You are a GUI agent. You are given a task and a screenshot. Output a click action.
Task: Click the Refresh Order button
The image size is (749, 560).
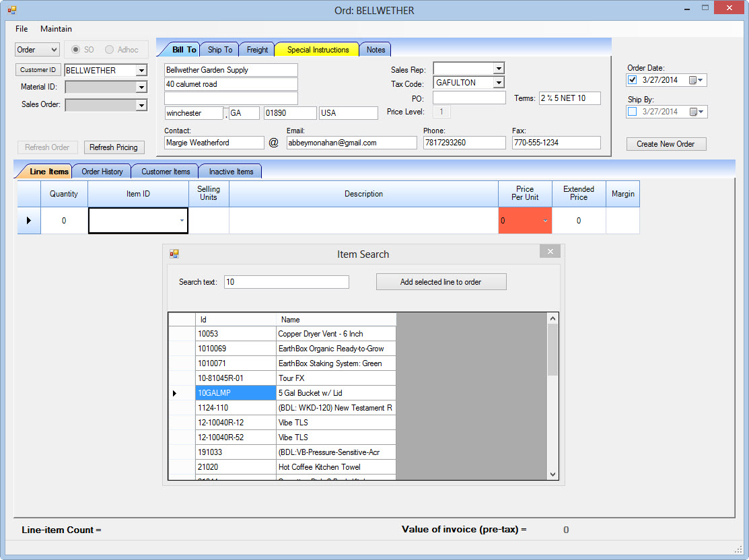click(47, 147)
